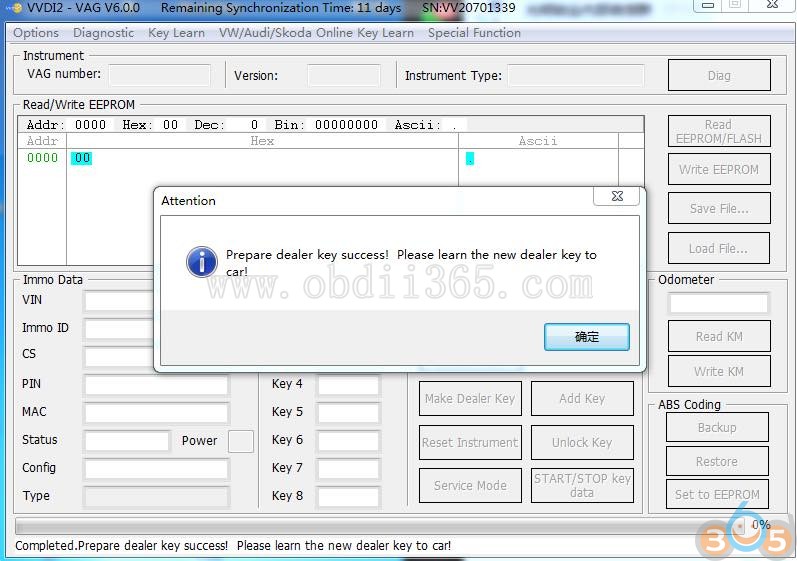The image size is (797, 561).
Task: Click the Key 7 field
Action: click(x=348, y=469)
